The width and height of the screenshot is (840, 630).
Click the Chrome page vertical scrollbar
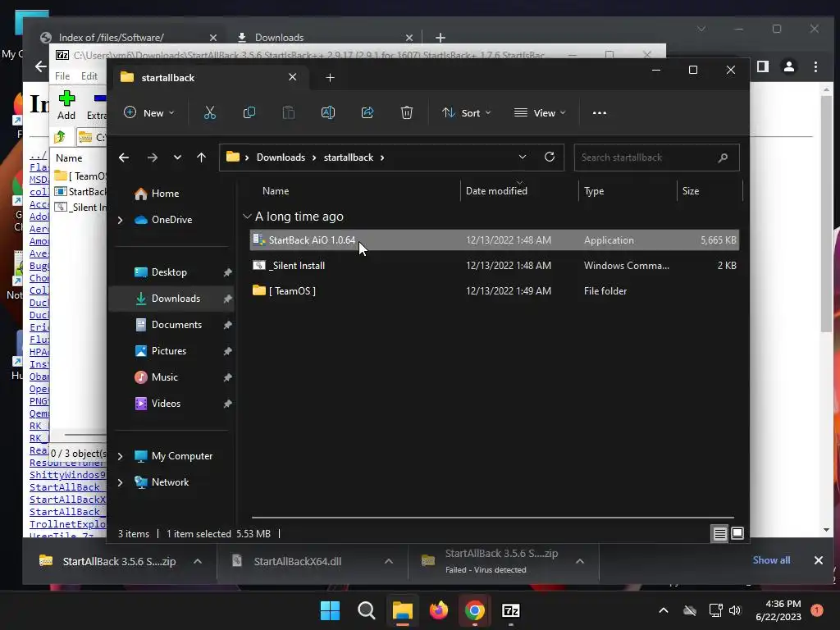(x=826, y=214)
